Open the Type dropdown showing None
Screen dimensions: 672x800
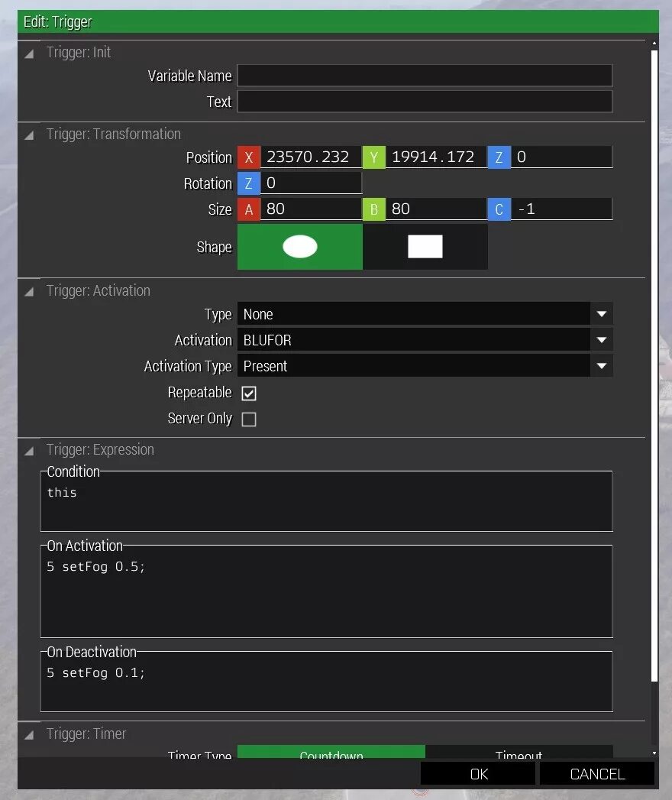(x=425, y=314)
